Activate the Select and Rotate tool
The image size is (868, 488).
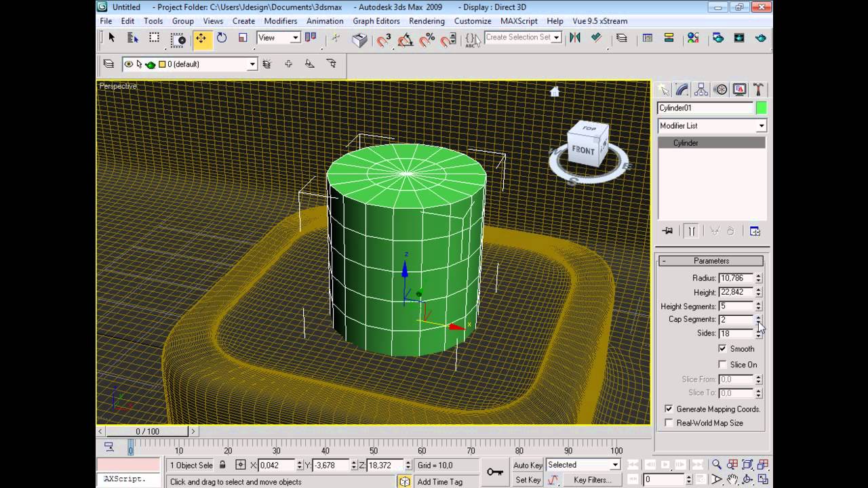pos(222,38)
